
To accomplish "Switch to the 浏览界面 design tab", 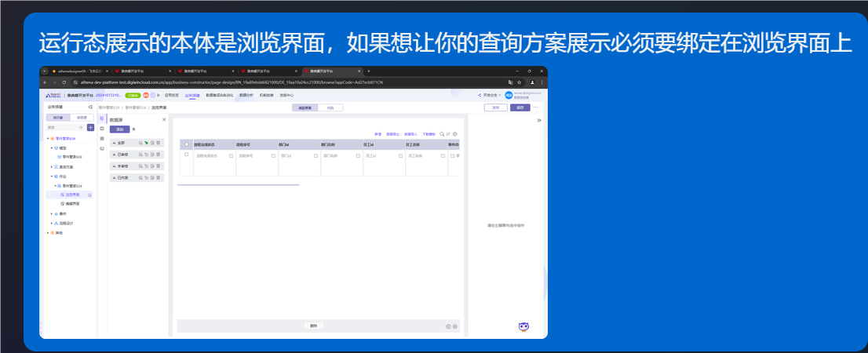I will (x=305, y=108).
